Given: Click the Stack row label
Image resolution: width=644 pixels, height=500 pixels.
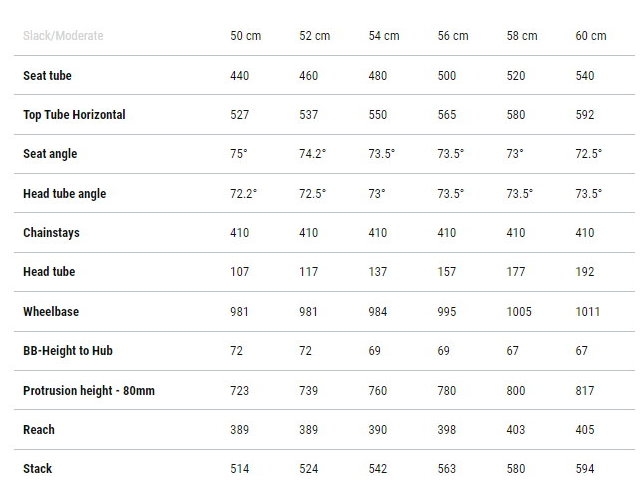Looking at the screenshot, I should pos(37,469).
